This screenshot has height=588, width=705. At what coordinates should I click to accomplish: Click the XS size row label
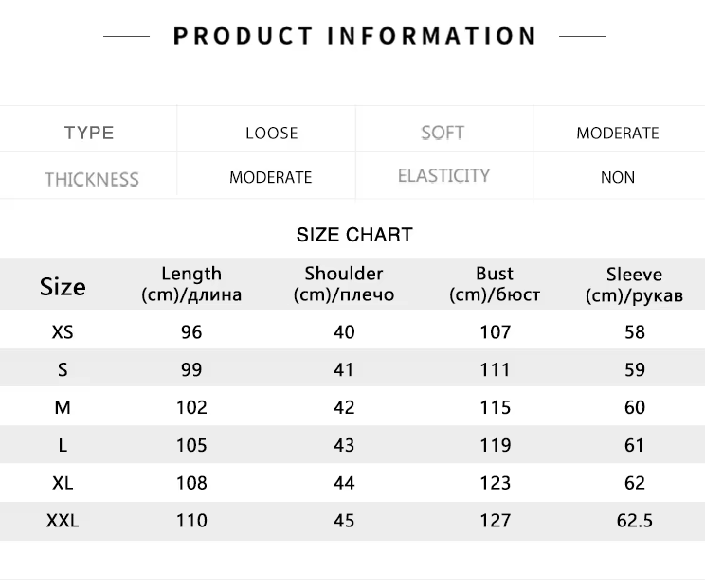[63, 332]
